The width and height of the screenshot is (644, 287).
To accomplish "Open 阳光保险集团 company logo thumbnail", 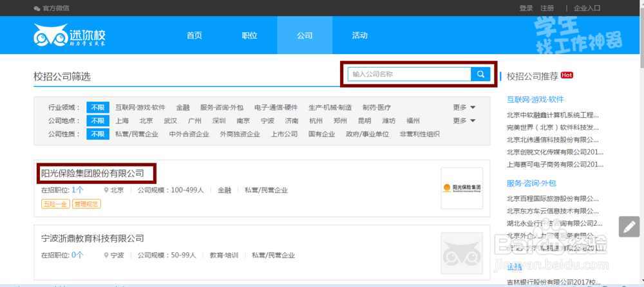I will tap(462, 188).
